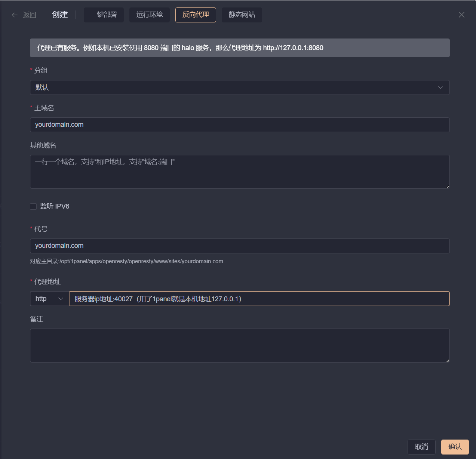Focus the 代号 input field
This screenshot has height=459, width=476.
[x=239, y=246]
